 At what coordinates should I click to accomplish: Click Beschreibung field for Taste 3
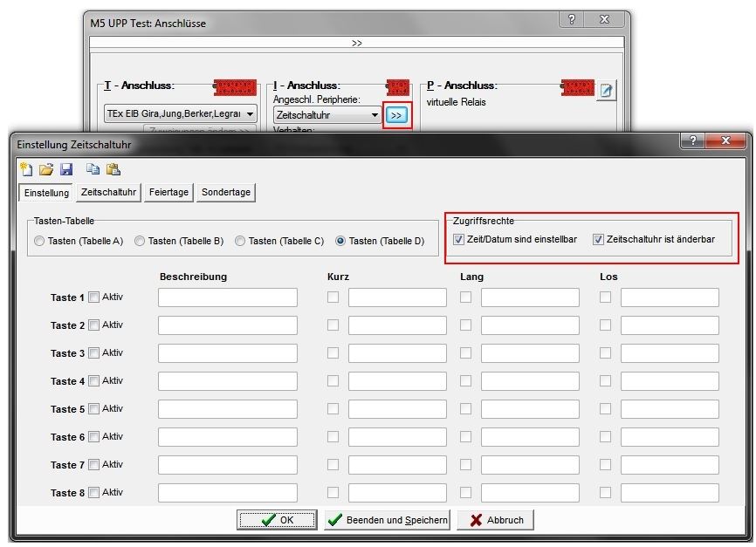(227, 353)
